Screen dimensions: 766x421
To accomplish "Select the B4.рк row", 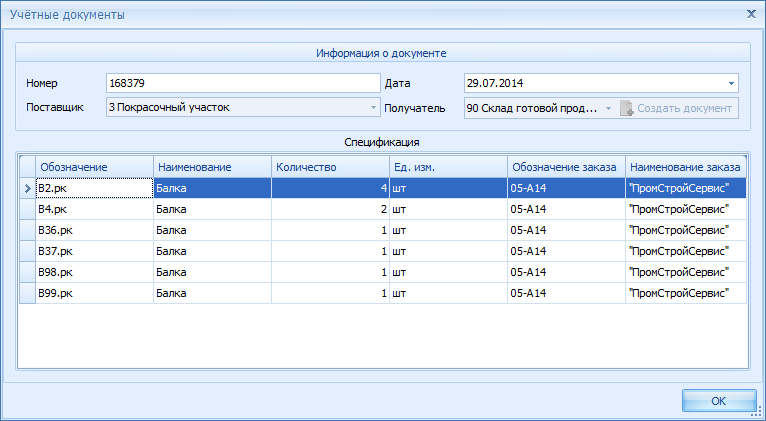I will click(93, 209).
